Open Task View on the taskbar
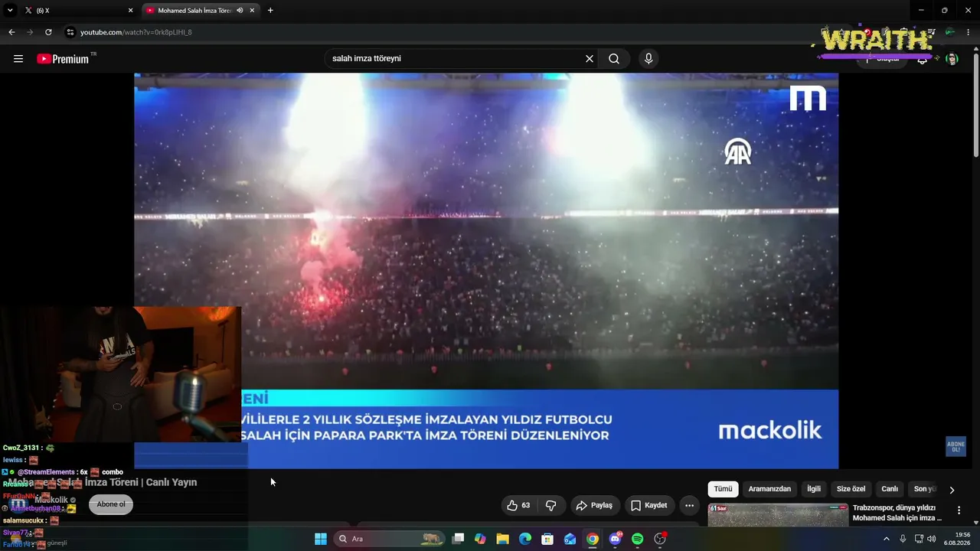 coord(458,539)
